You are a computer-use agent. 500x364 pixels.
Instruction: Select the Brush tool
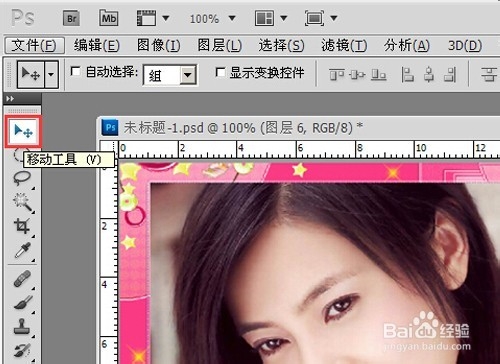pyautogui.click(x=23, y=303)
